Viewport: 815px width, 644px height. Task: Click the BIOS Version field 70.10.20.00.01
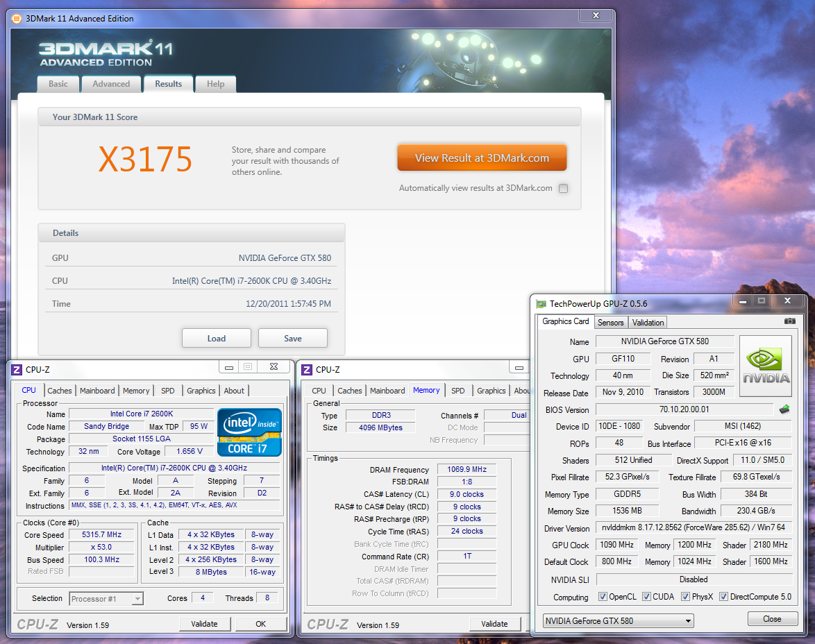[x=684, y=409]
